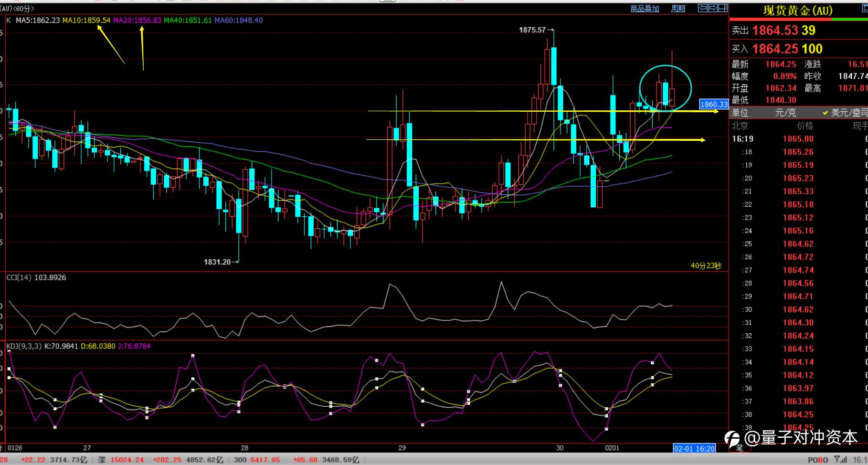Viewport: 868px width, 465px height.
Task: Click the KDJ(9,3,3) indicator label
Action: [24, 346]
